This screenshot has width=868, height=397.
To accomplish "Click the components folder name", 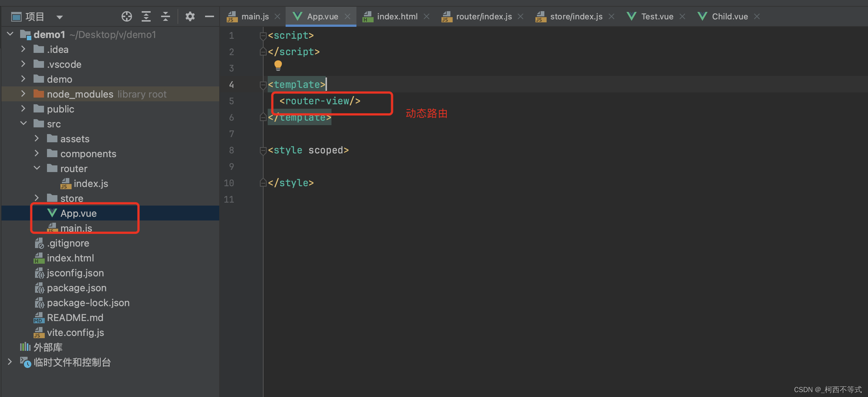I will coord(88,154).
